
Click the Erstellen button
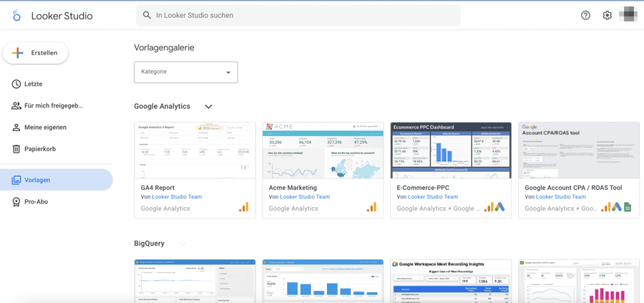(35, 53)
